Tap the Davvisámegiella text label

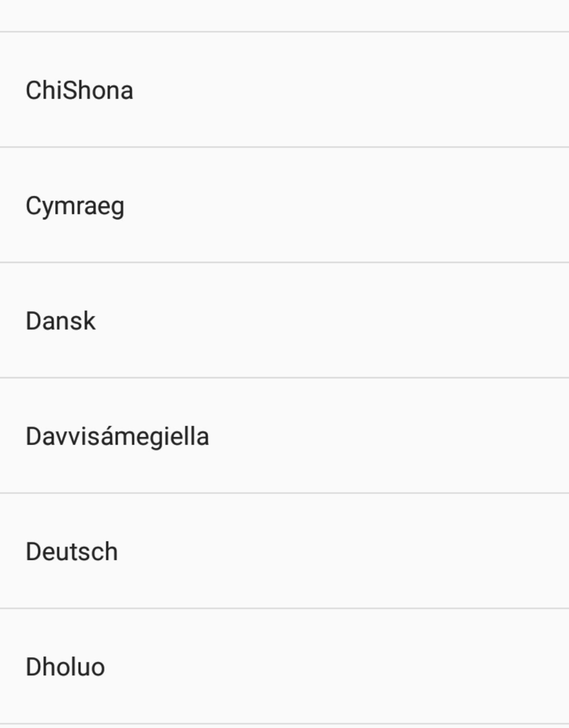coord(117,436)
